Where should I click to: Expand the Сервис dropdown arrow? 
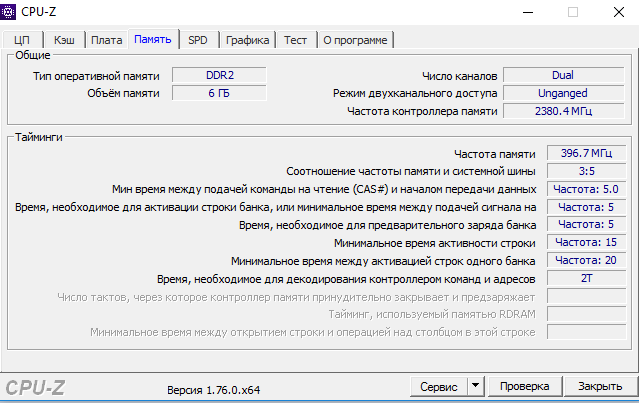pos(476,386)
